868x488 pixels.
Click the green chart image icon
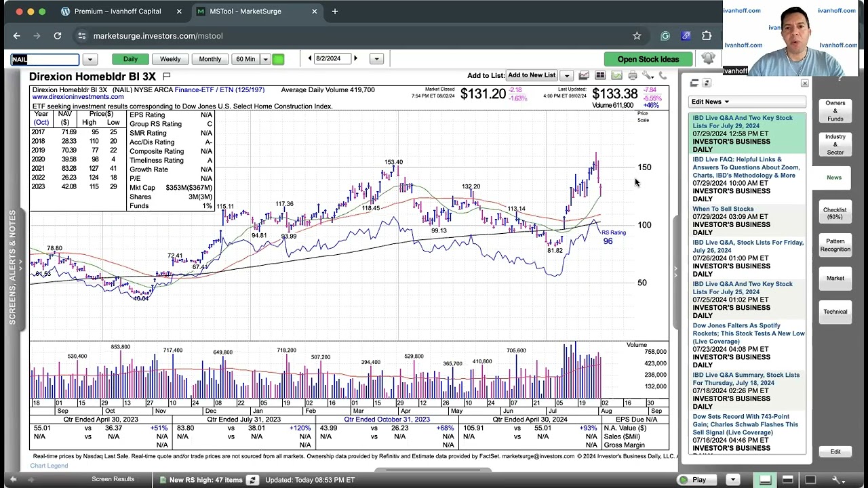click(x=616, y=75)
